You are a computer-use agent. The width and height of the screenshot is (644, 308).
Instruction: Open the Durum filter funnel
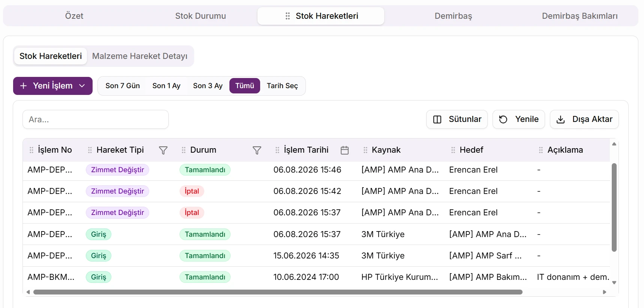[257, 150]
